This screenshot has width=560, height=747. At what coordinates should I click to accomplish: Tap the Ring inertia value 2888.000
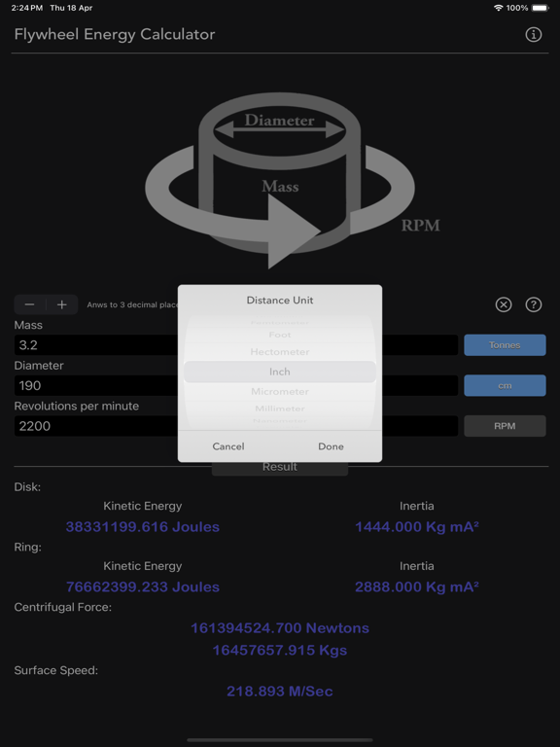point(417,587)
